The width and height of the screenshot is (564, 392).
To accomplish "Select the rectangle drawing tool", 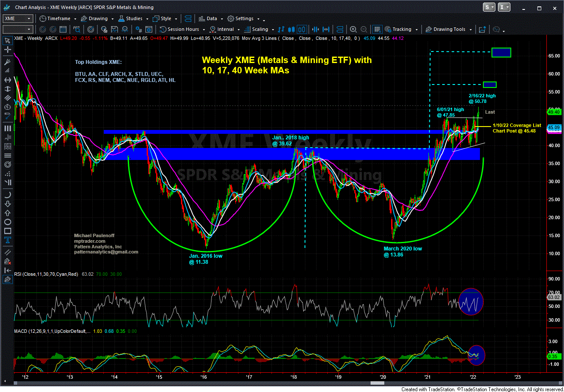I will 8,231.
